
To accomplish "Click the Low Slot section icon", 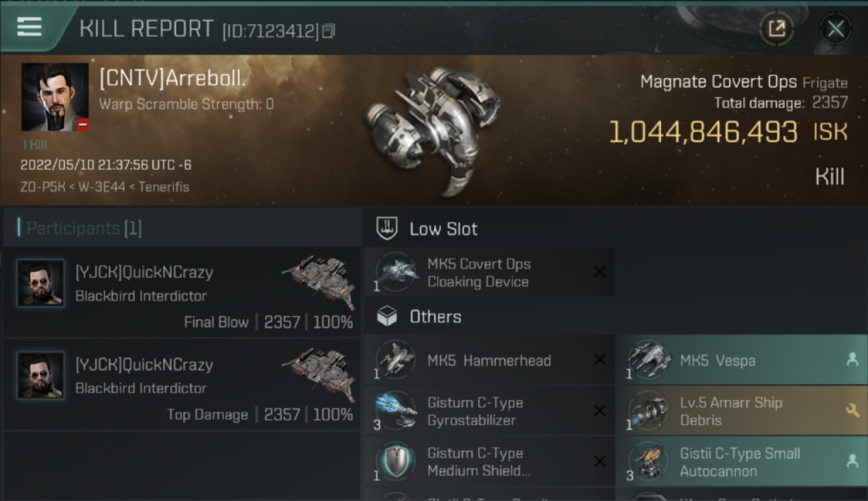I will pos(387,228).
